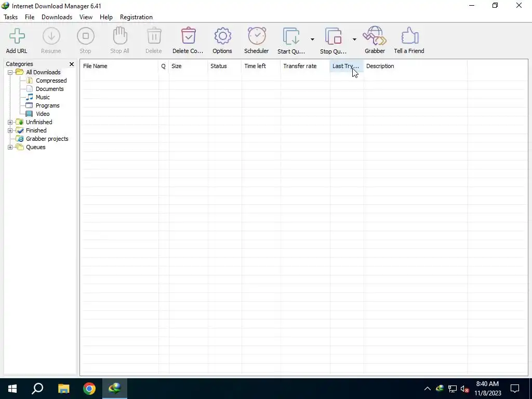Click the Stop toolbar icon
This screenshot has height=399, width=532.
86,36
